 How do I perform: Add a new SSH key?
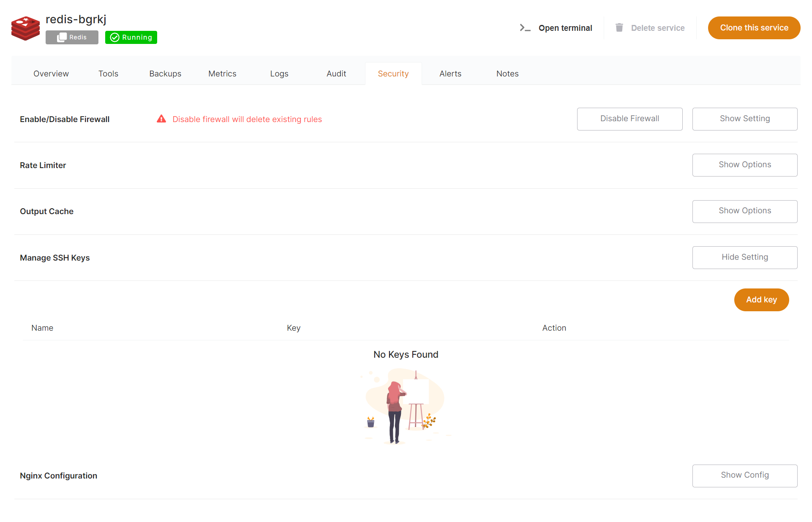point(761,299)
